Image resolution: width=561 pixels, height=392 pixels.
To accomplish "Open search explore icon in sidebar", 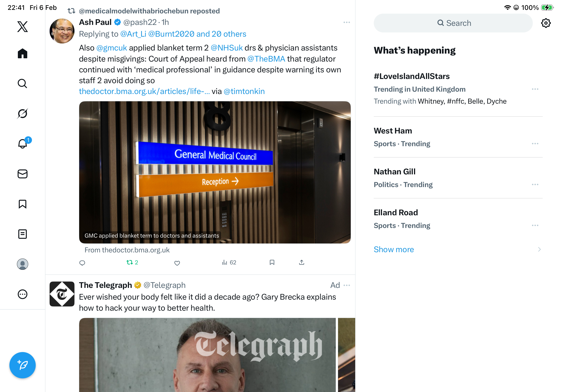I will click(23, 84).
